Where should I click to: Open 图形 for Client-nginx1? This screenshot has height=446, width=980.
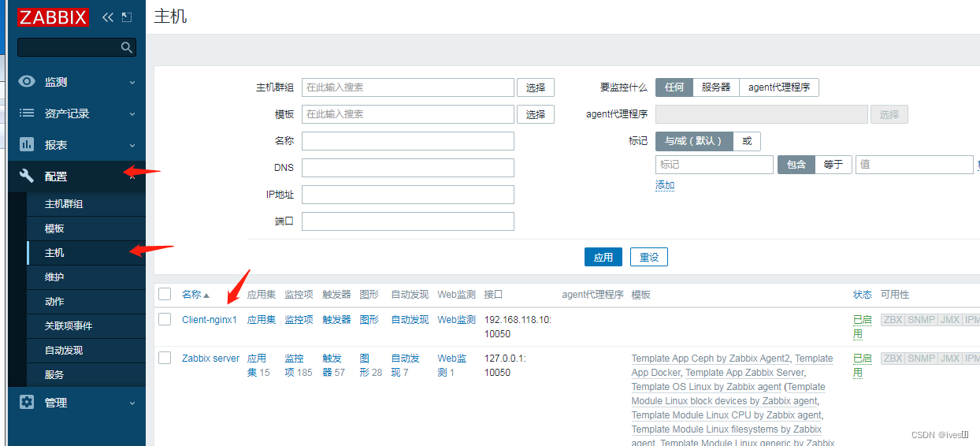[x=369, y=320]
